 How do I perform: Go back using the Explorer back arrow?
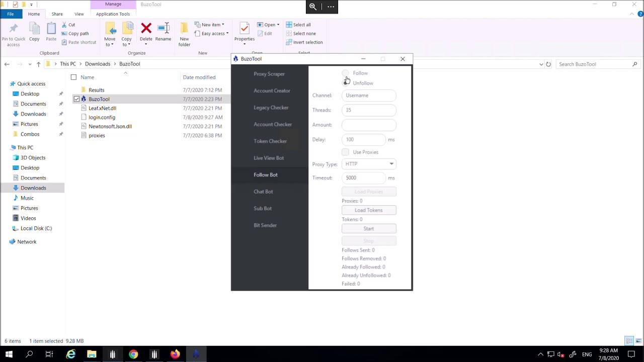tap(7, 64)
